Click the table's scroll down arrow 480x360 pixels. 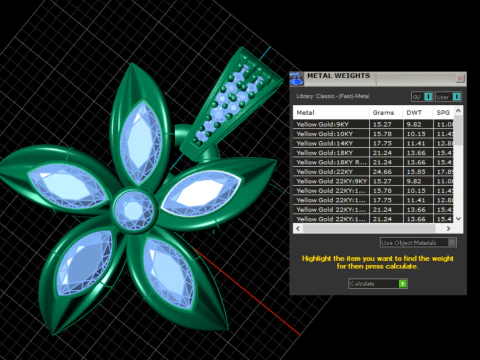click(458, 219)
